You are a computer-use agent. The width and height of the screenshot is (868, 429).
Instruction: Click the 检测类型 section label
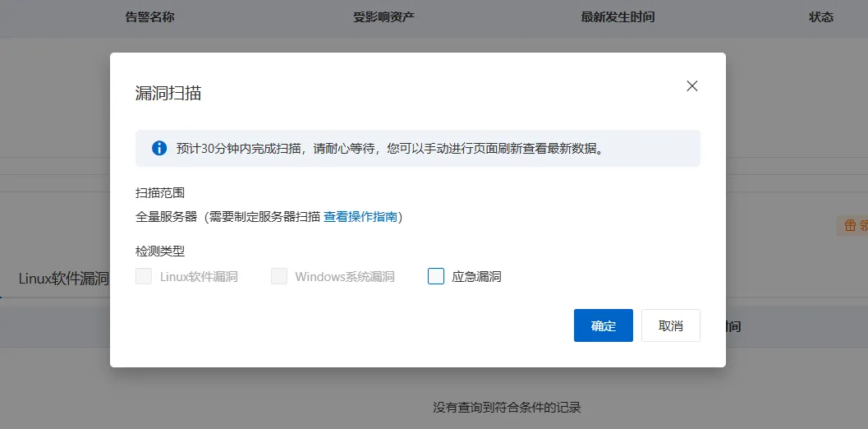pyautogui.click(x=160, y=251)
